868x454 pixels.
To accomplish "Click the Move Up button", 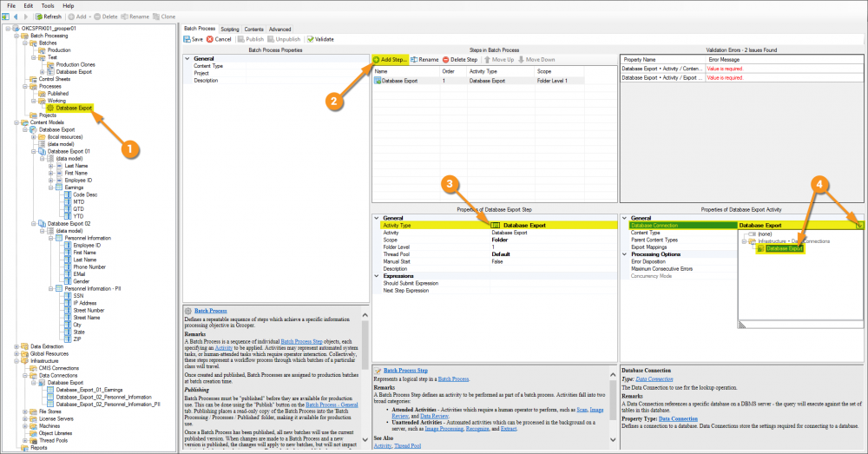I will point(499,59).
